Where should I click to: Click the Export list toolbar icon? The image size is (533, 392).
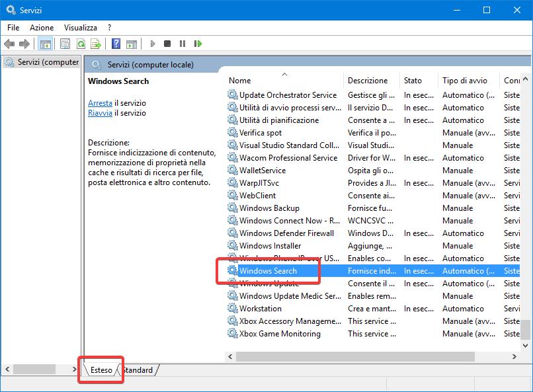click(x=96, y=44)
